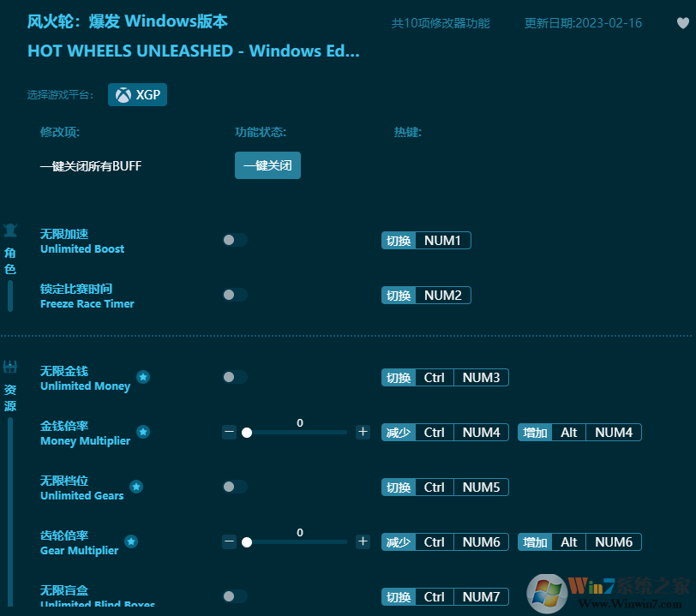The height and width of the screenshot is (616, 696).
Task: Click the Unlimited Boost label
Action: coord(82,249)
